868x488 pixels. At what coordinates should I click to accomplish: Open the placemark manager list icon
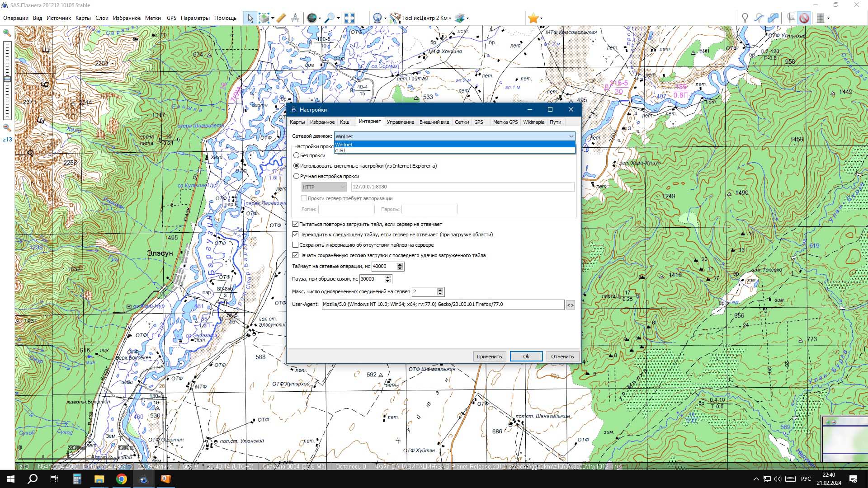[x=791, y=18]
